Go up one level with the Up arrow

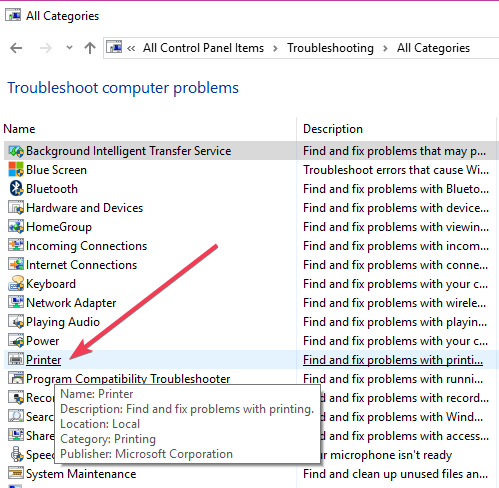pyautogui.click(x=90, y=48)
